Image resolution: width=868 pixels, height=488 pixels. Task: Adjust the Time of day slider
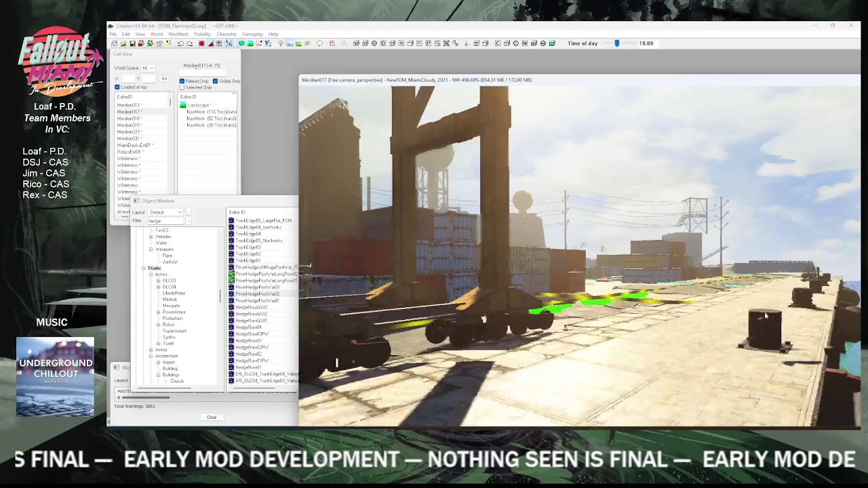[x=617, y=43]
